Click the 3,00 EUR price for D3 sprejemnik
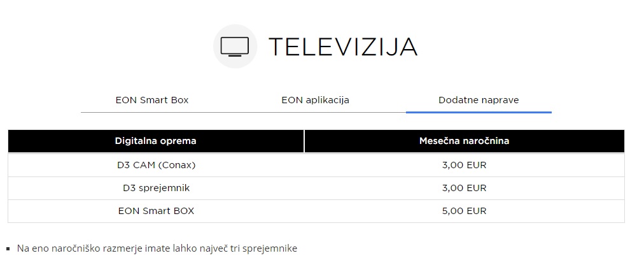 [464, 188]
